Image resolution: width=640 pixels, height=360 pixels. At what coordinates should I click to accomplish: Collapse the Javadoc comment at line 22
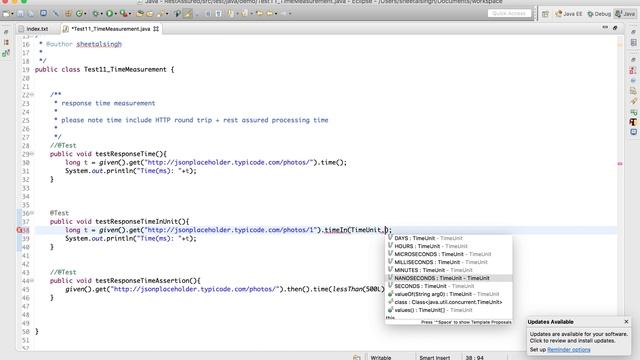pos(32,95)
